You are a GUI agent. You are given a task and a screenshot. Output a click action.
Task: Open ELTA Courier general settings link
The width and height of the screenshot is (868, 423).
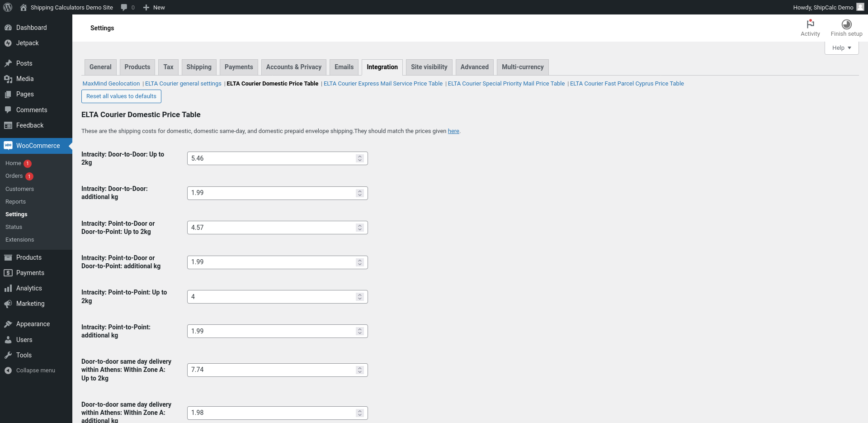click(183, 83)
